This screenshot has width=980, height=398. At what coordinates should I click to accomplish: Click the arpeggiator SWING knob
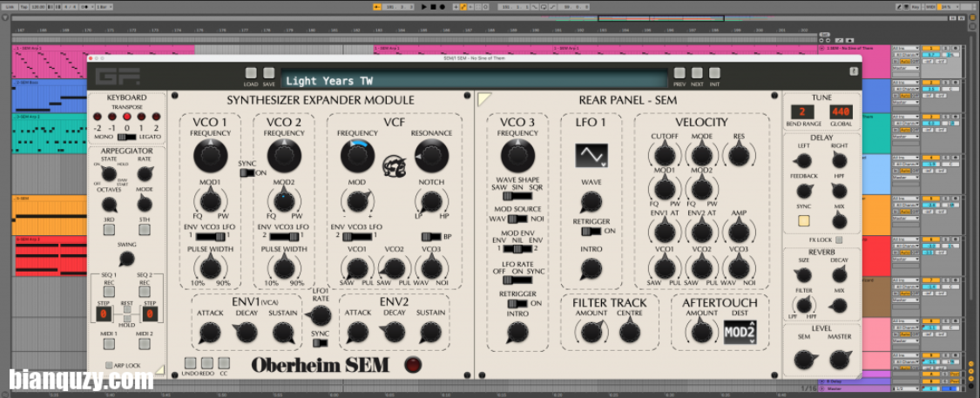click(127, 260)
